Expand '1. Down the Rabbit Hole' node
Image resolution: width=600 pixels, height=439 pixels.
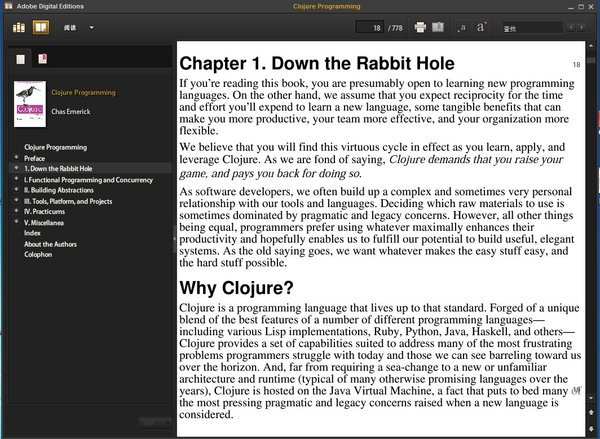point(16,168)
